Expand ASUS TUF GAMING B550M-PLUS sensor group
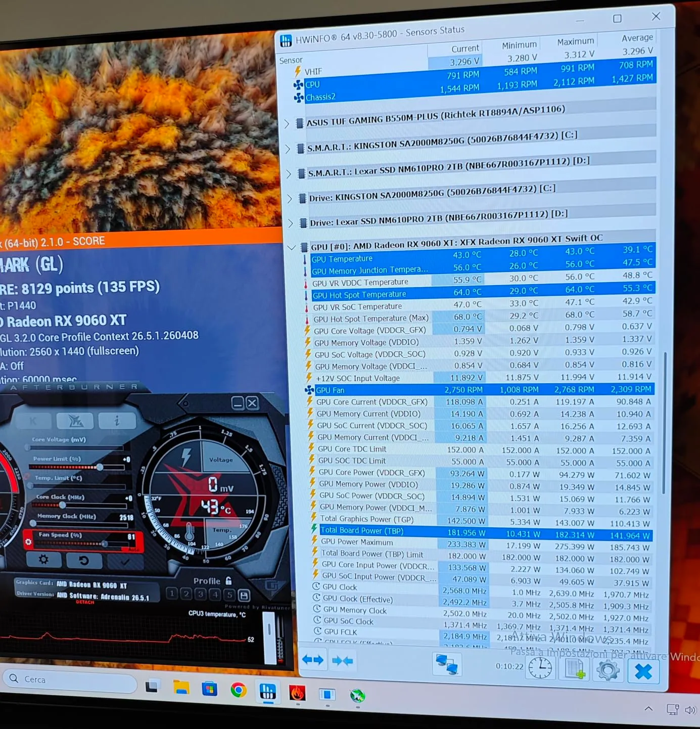The image size is (700, 729). [287, 123]
